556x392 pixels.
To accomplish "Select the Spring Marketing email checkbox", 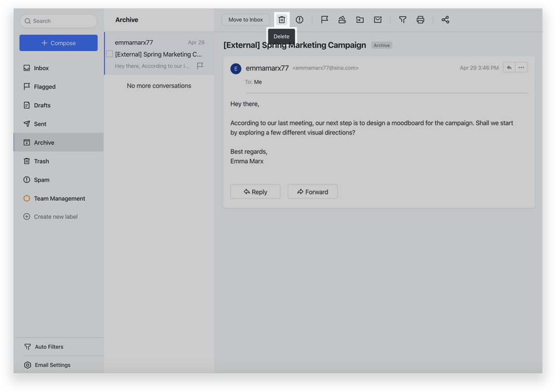I will (109, 54).
